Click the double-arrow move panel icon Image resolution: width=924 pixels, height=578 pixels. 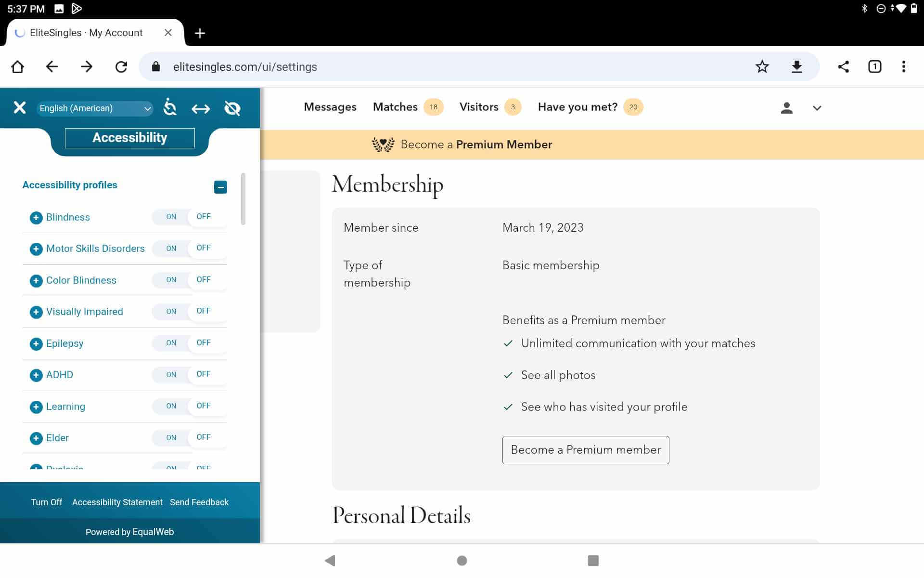click(201, 109)
